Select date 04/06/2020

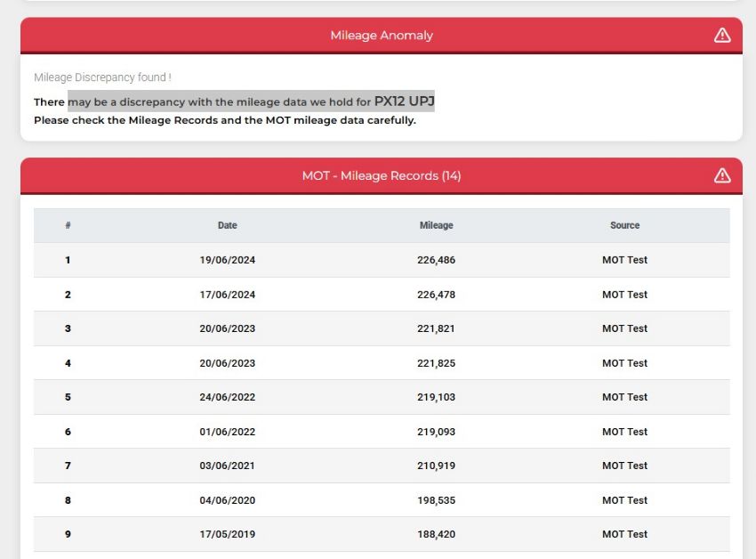(x=227, y=500)
